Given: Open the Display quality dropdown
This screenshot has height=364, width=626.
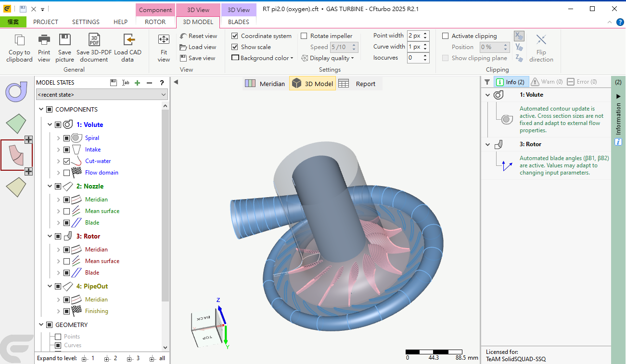Looking at the screenshot, I should (328, 58).
